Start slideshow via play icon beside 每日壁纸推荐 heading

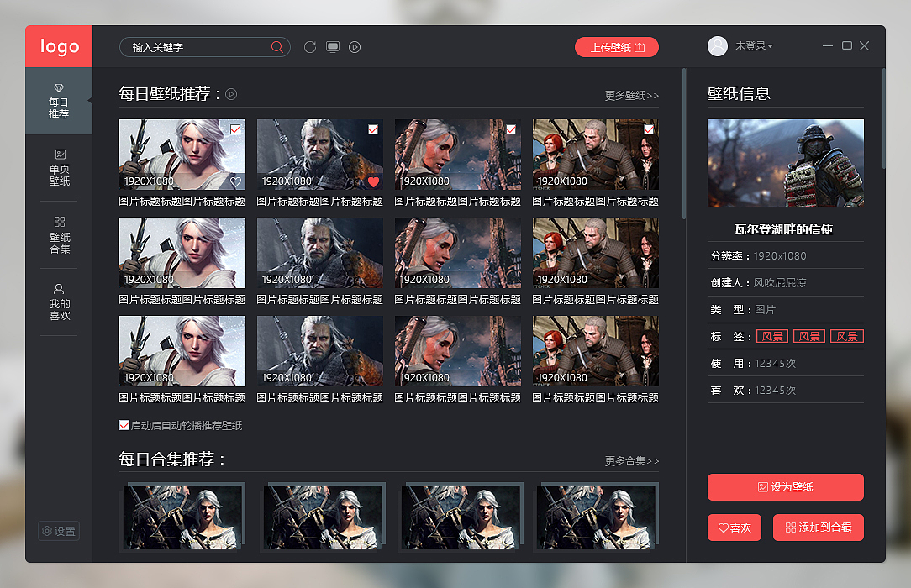pyautogui.click(x=230, y=94)
